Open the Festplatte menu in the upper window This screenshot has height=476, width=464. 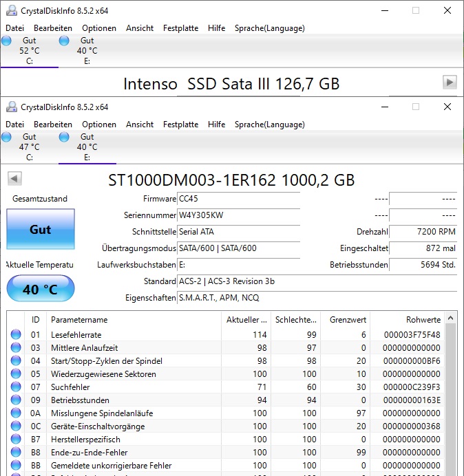click(x=180, y=28)
